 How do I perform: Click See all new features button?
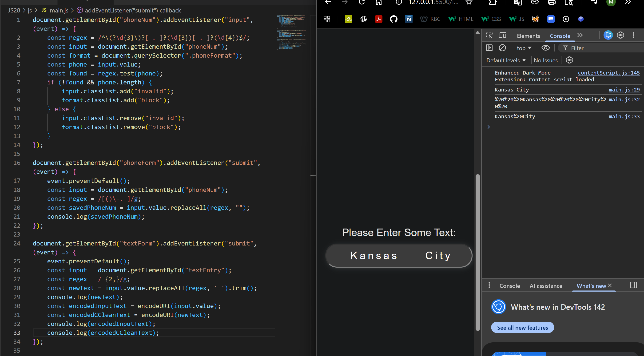(522, 328)
